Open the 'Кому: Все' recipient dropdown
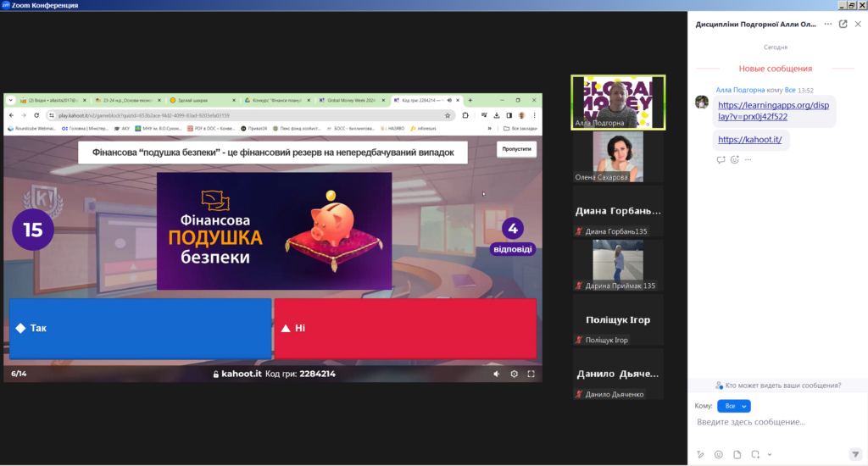This screenshot has width=868, height=466. [733, 406]
